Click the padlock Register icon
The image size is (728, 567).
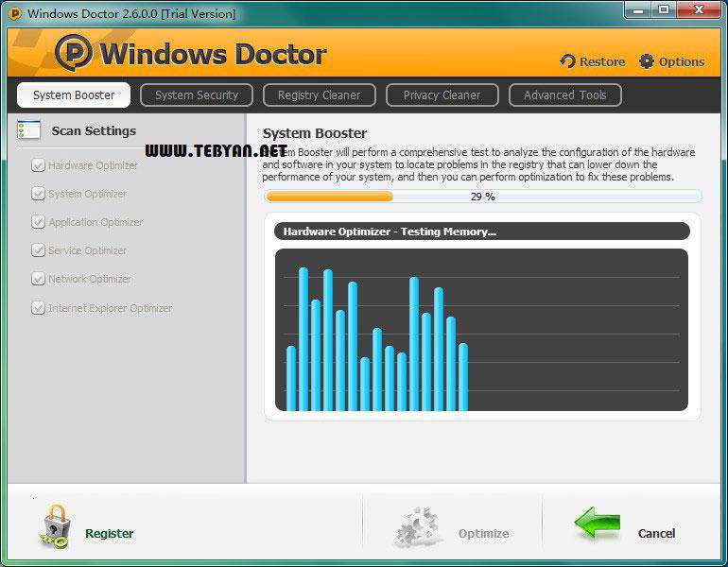[55, 527]
